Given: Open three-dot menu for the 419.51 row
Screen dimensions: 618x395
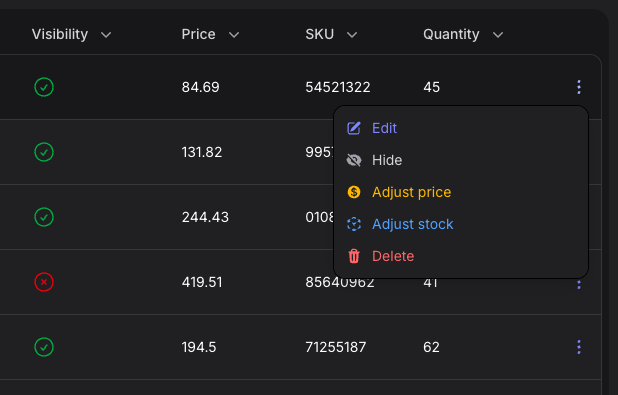Looking at the screenshot, I should pyautogui.click(x=579, y=284).
